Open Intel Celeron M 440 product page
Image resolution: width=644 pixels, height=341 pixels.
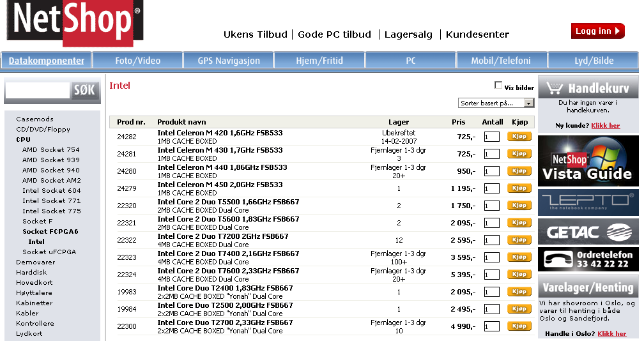click(x=222, y=167)
